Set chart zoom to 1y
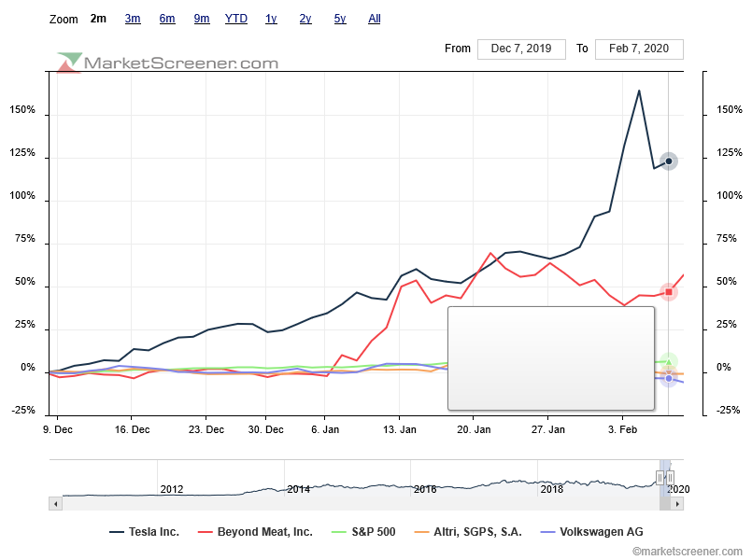This screenshot has width=752, height=560. [x=271, y=19]
